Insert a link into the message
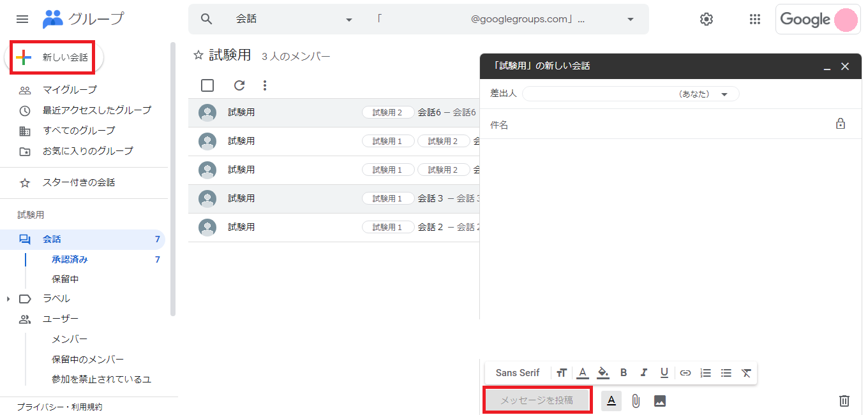The width and height of the screenshot is (868, 415). point(685,372)
